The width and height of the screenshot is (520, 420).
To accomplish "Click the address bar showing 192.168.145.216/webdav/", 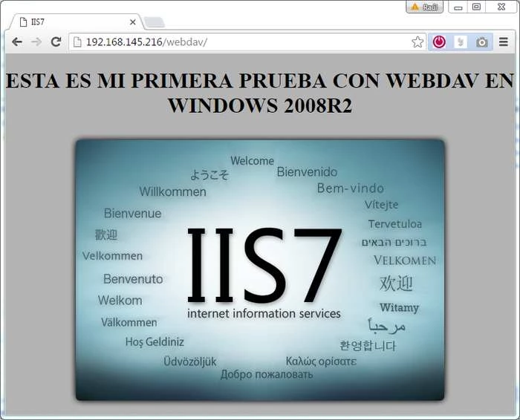I will click(x=247, y=42).
